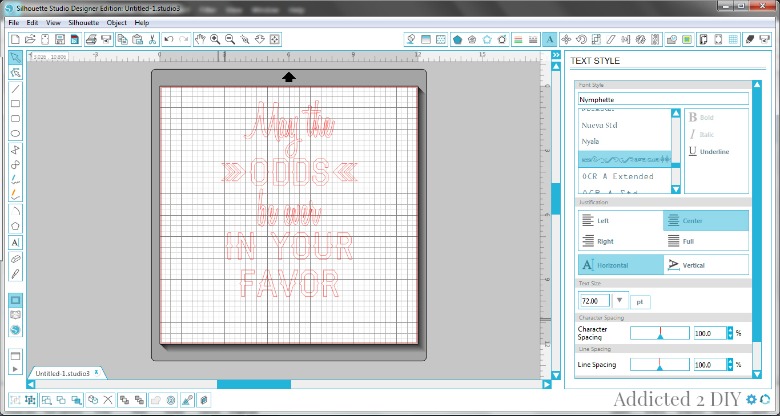The image size is (780, 416).
Task: Choose Vertical text orientation
Action: click(x=706, y=265)
